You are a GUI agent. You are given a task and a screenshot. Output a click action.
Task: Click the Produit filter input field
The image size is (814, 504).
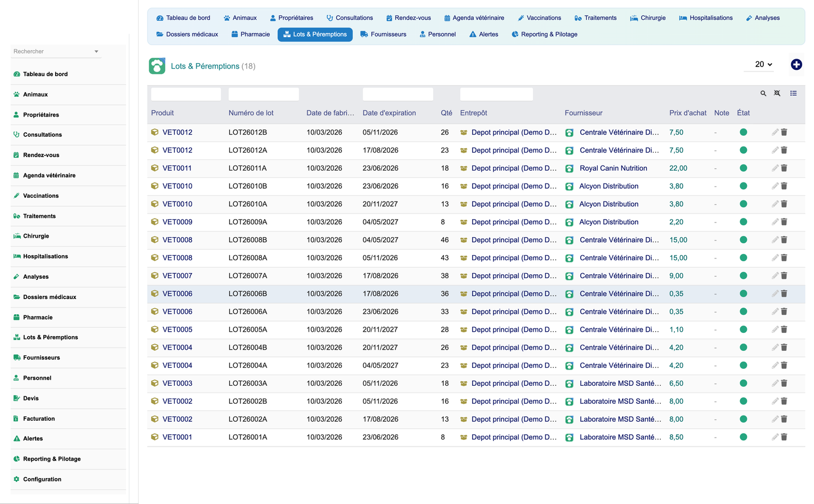coord(186,94)
